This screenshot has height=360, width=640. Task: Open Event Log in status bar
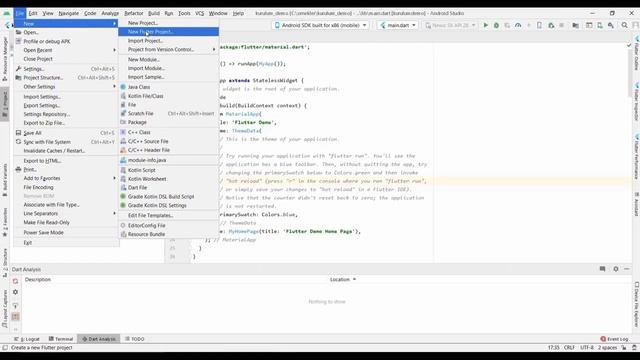(614, 339)
